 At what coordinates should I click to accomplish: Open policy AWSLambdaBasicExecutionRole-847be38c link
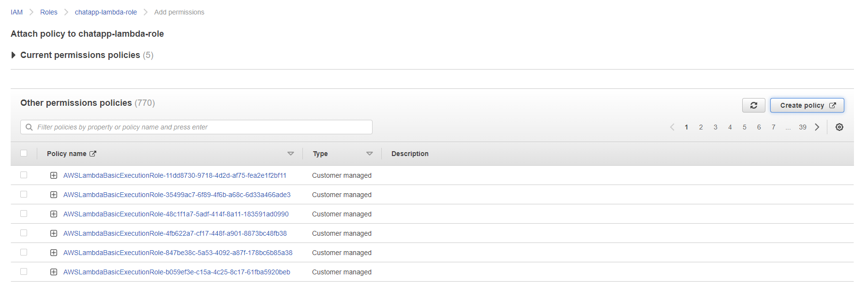178,253
